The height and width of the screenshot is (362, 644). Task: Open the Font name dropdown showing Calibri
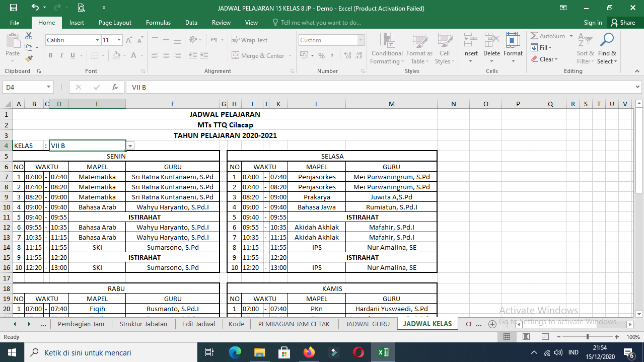pyautogui.click(x=98, y=40)
